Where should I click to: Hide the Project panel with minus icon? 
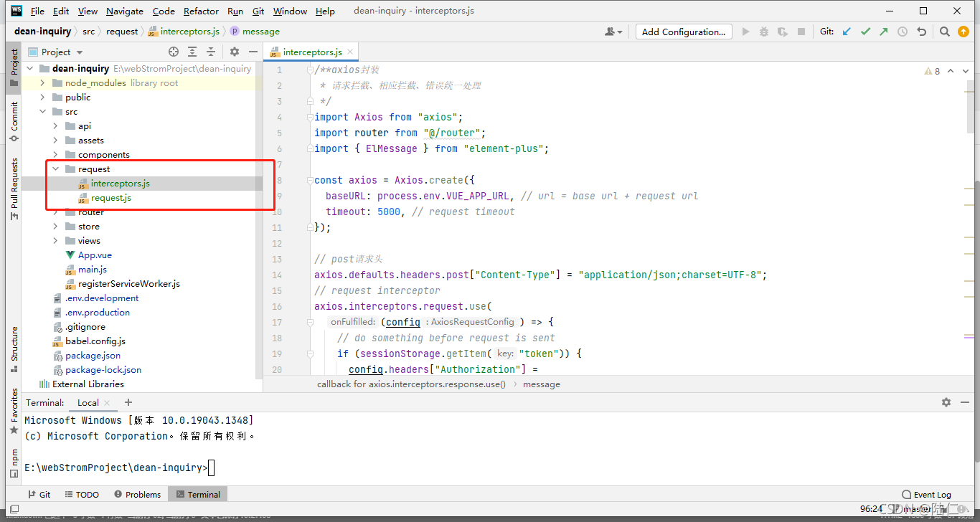253,52
